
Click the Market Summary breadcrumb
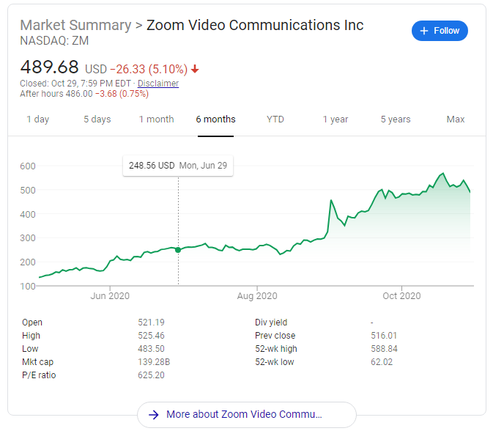75,26
